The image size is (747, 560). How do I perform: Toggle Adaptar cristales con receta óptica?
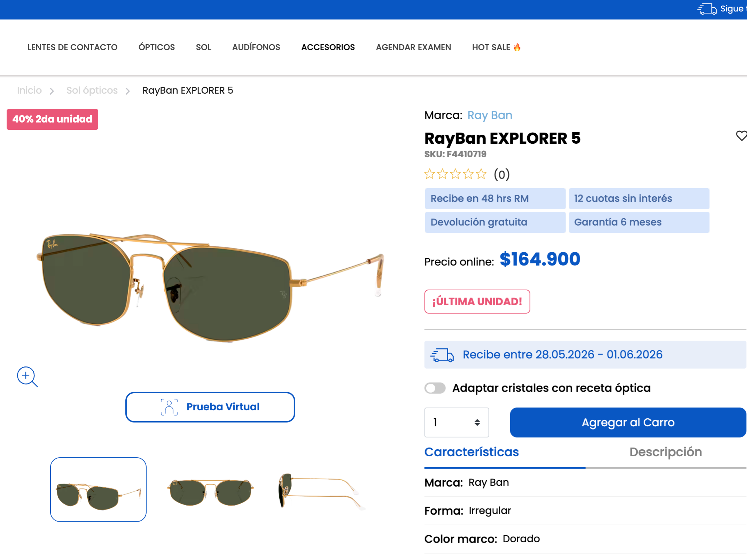(435, 388)
